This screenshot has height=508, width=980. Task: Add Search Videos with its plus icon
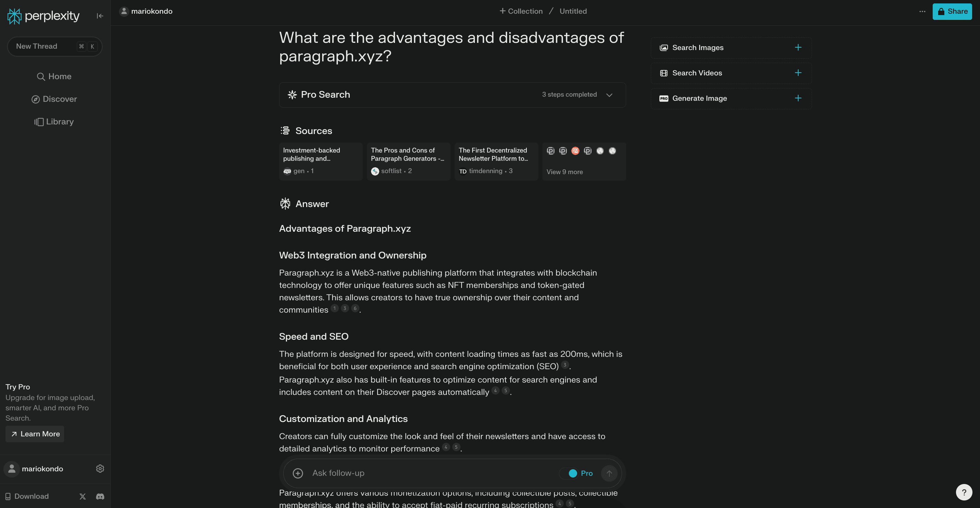pos(798,73)
